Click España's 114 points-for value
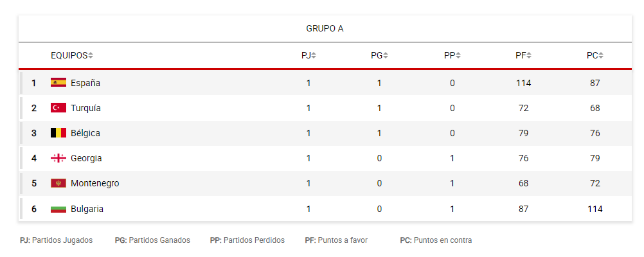This screenshot has width=644, height=257. click(523, 83)
